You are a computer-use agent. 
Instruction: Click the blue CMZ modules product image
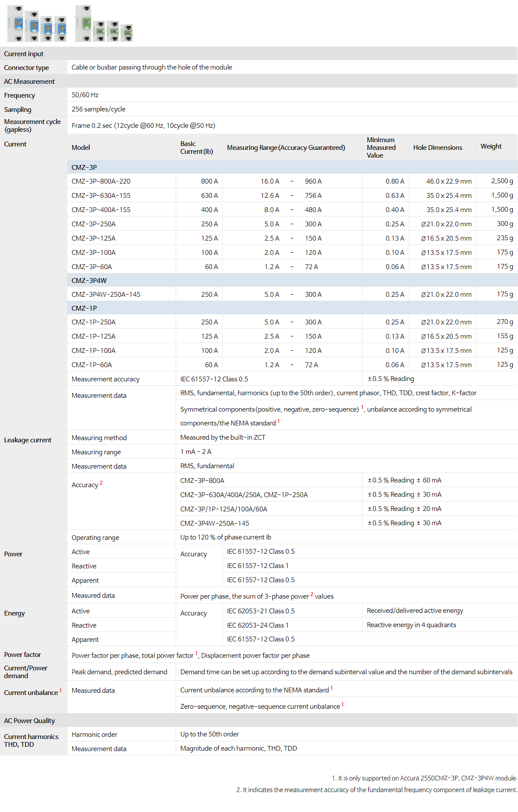[37, 24]
